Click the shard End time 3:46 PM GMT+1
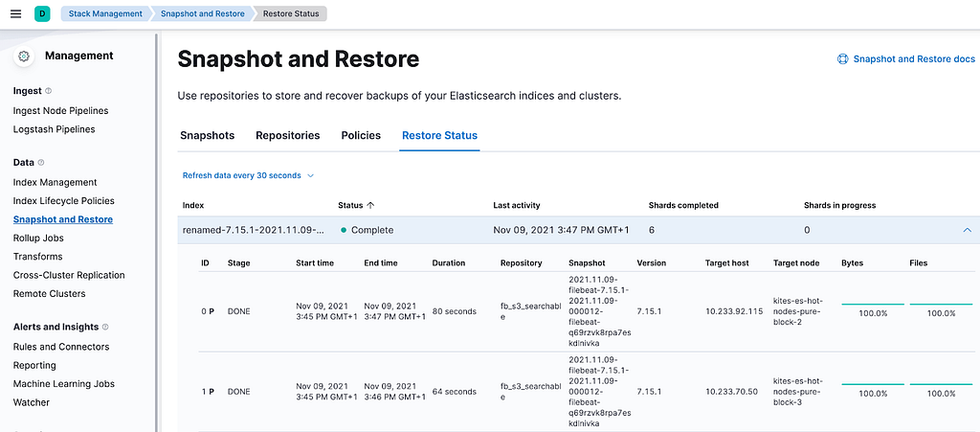 394,392
